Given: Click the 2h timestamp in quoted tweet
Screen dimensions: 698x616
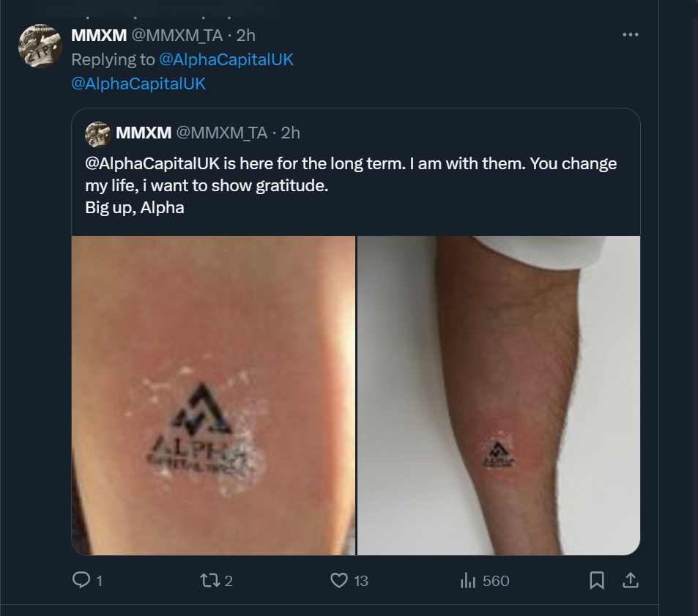Looking at the screenshot, I should (x=290, y=133).
